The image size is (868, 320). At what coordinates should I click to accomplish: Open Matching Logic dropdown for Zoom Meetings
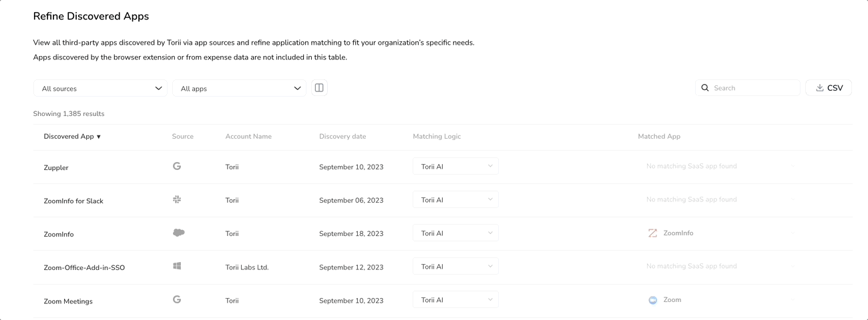pyautogui.click(x=455, y=300)
